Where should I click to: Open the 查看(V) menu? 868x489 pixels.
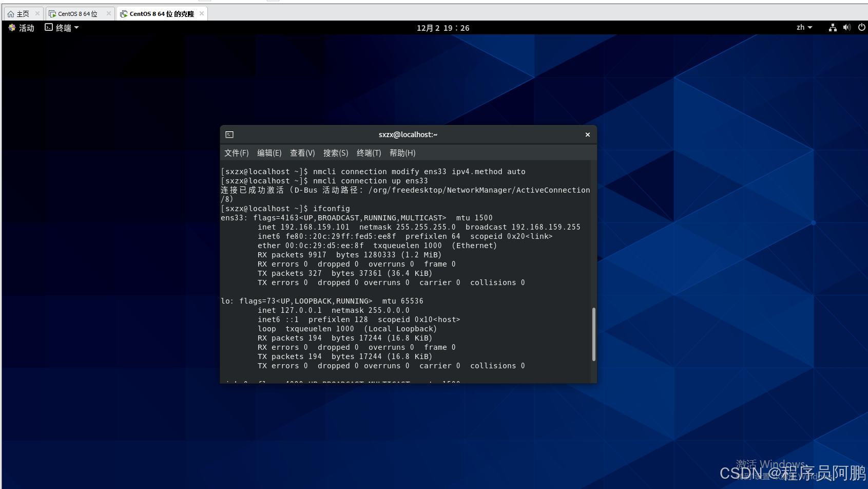tap(302, 153)
